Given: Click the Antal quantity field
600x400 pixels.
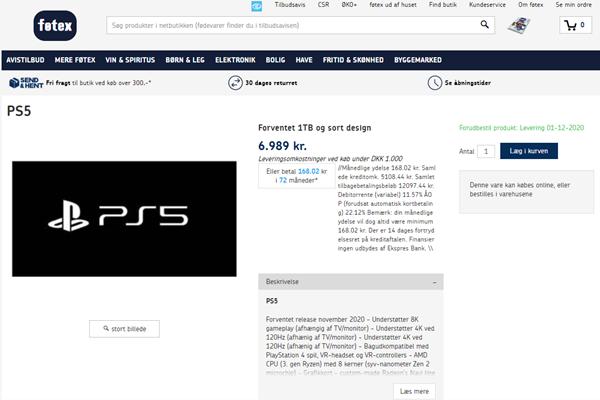Looking at the screenshot, I should click(486, 151).
